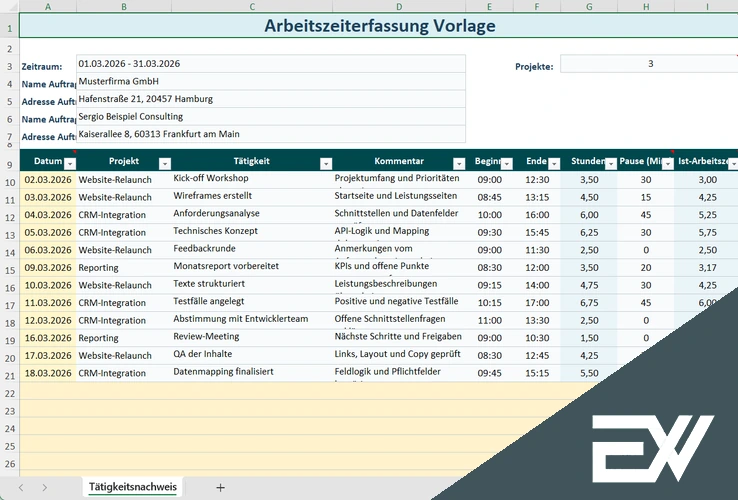Switch to the Tätigkeitsnachweis sheet tab

(133, 487)
